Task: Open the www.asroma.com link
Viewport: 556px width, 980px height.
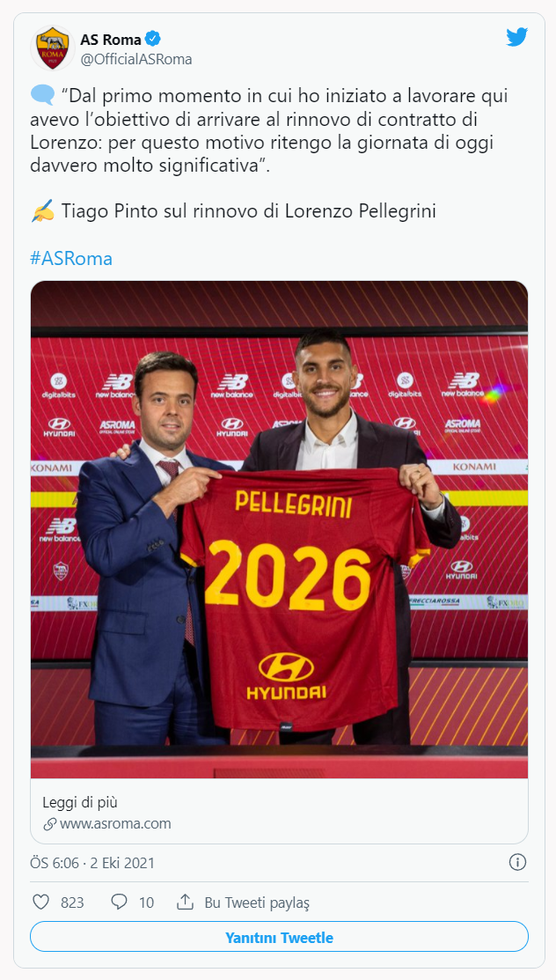Action: (x=115, y=824)
